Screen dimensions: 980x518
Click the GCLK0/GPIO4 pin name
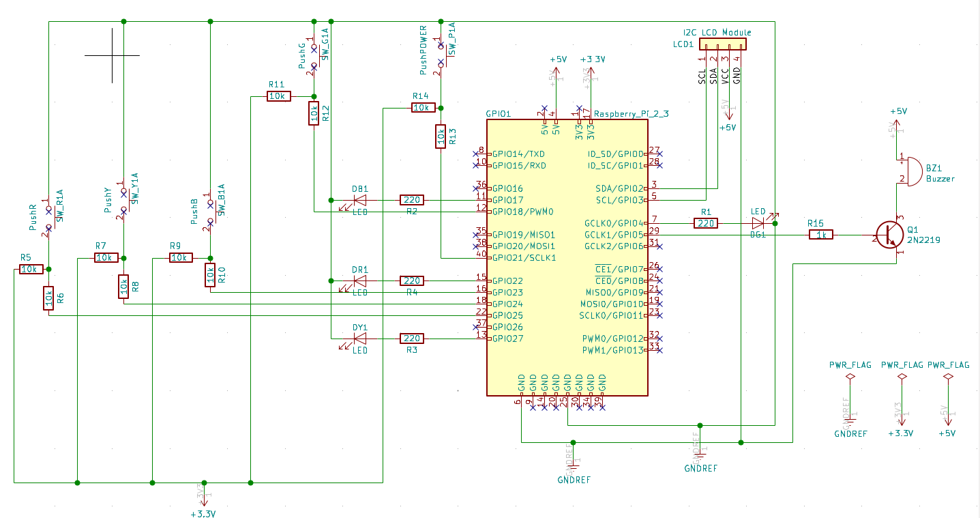[x=614, y=223]
